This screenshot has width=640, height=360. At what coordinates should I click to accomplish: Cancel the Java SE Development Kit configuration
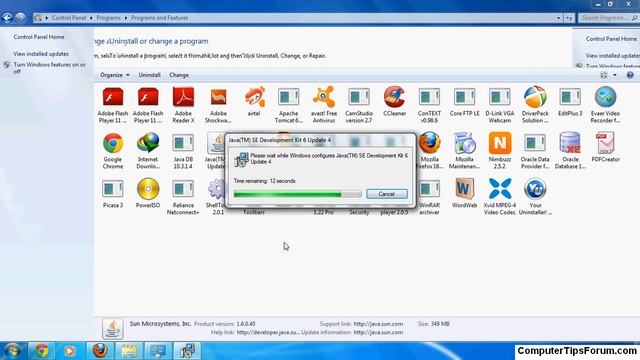click(x=387, y=194)
